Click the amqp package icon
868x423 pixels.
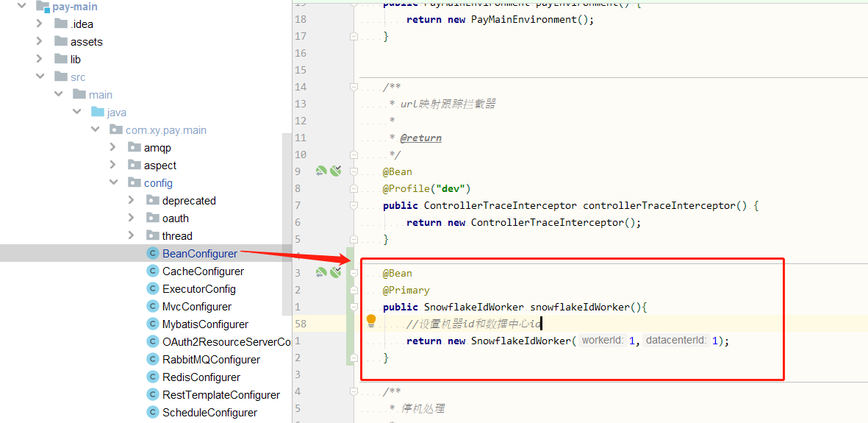coord(134,147)
